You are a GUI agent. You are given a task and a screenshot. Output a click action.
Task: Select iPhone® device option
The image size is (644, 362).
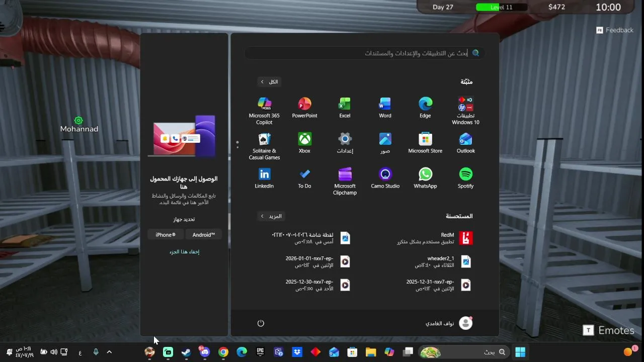coord(166,235)
